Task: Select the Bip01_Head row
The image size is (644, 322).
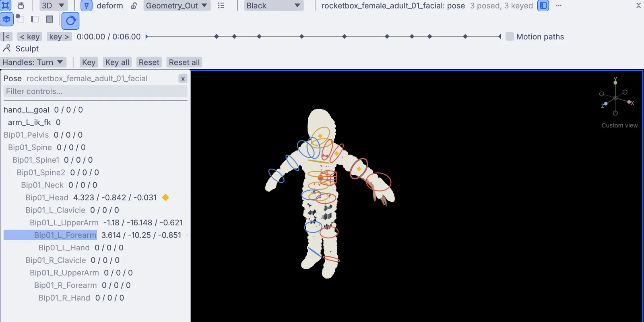Action: (95, 198)
